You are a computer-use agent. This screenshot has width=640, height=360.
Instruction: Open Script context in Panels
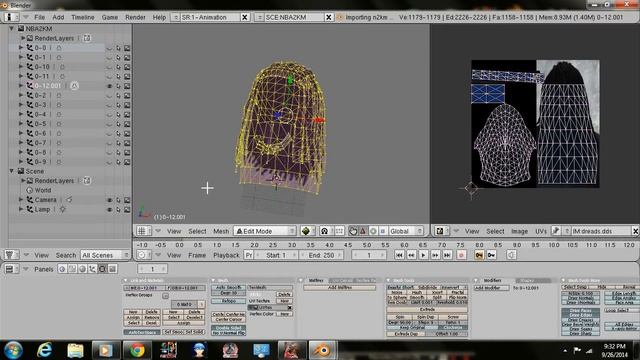click(x=72, y=269)
